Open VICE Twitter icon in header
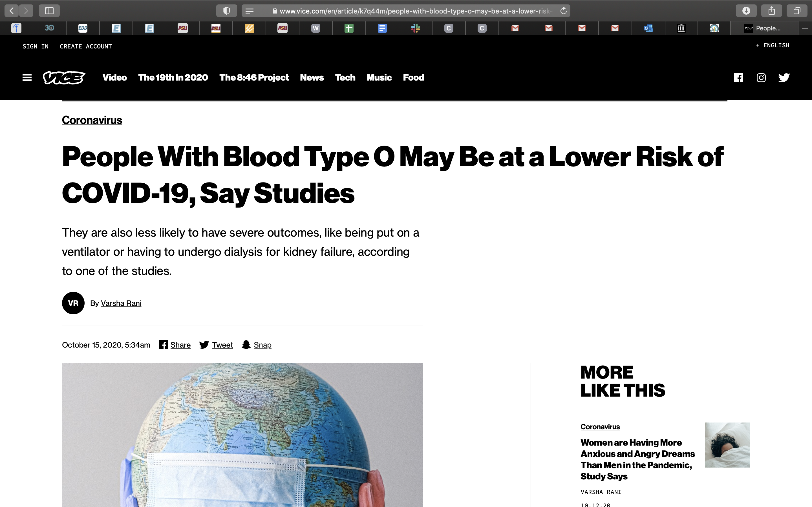Viewport: 812px width, 507px height. 784,78
